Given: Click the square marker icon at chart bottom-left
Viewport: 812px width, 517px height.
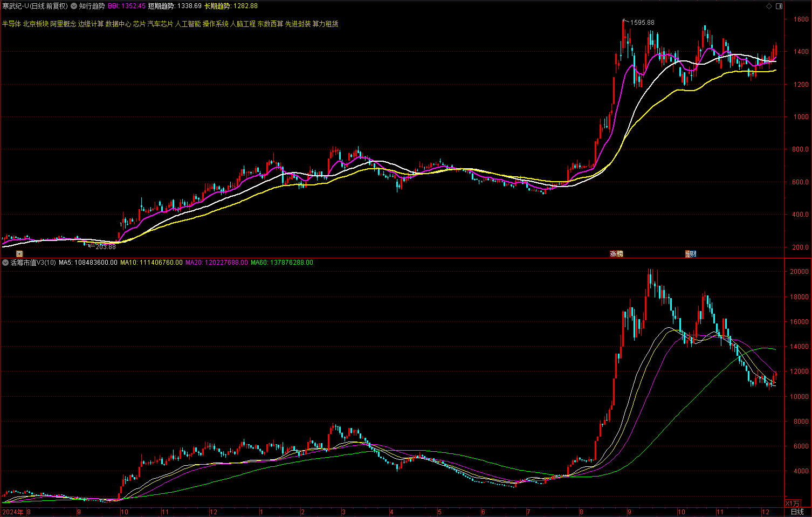Looking at the screenshot, I should (x=19, y=253).
